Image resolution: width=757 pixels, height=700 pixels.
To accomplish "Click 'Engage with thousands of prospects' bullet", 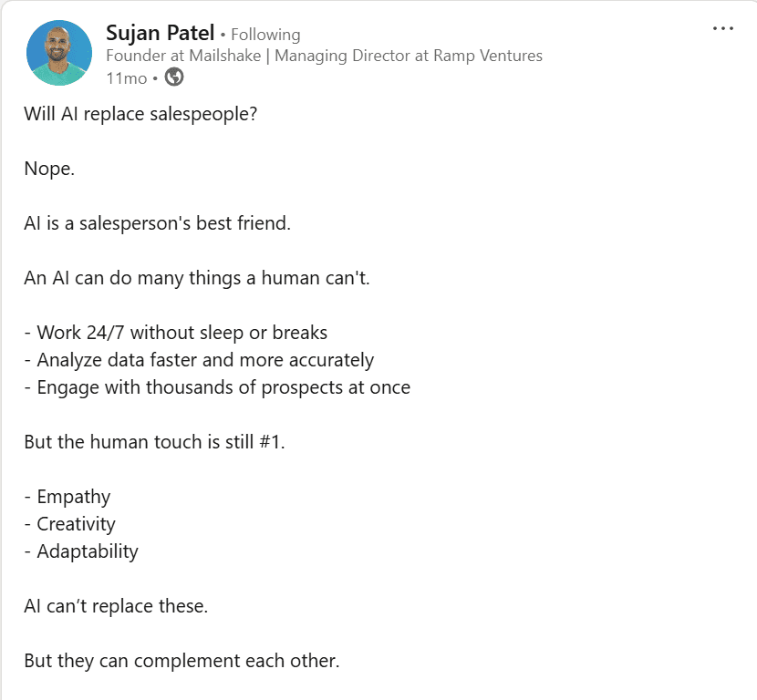I will tap(217, 388).
